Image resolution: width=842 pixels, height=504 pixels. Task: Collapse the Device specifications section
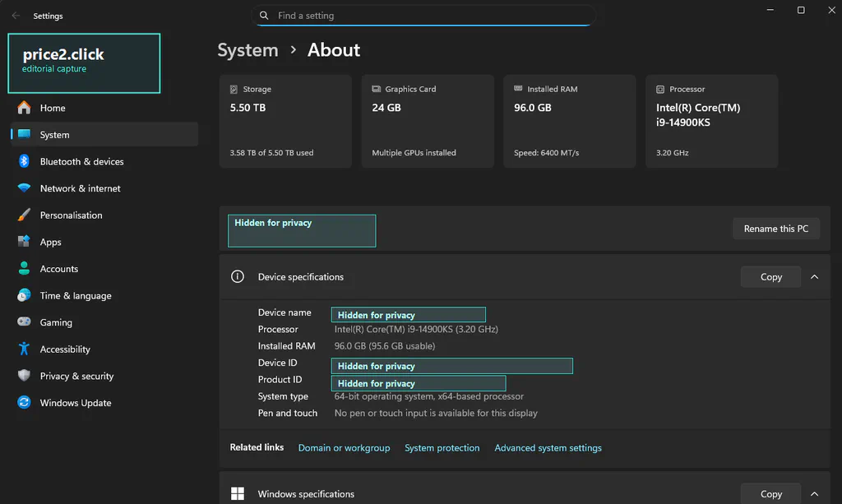815,277
